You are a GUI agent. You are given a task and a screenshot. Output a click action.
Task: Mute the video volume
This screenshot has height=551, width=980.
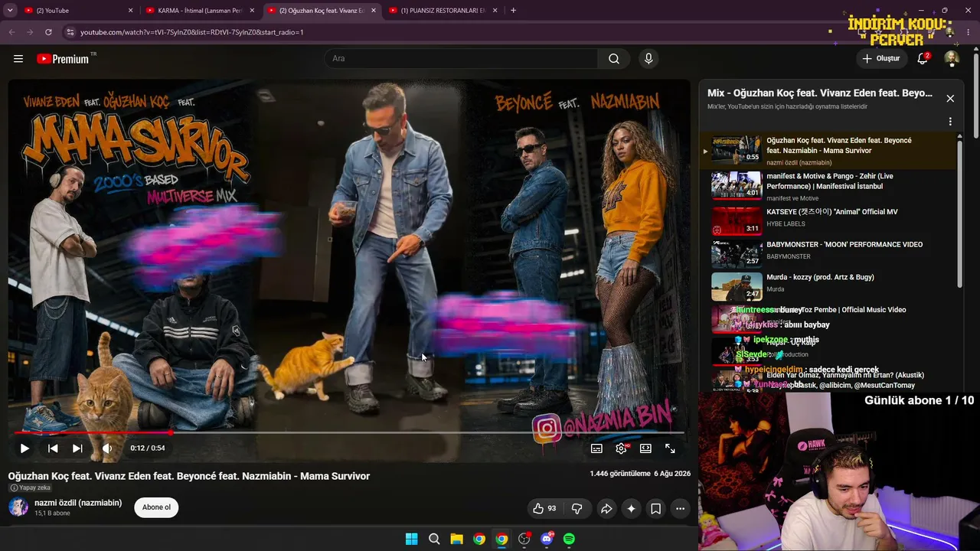(x=107, y=448)
